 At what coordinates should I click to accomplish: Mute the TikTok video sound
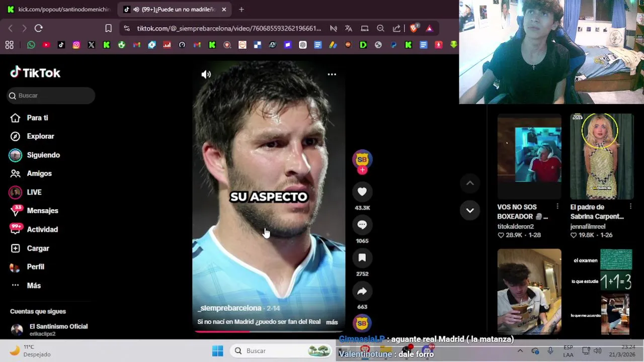206,74
